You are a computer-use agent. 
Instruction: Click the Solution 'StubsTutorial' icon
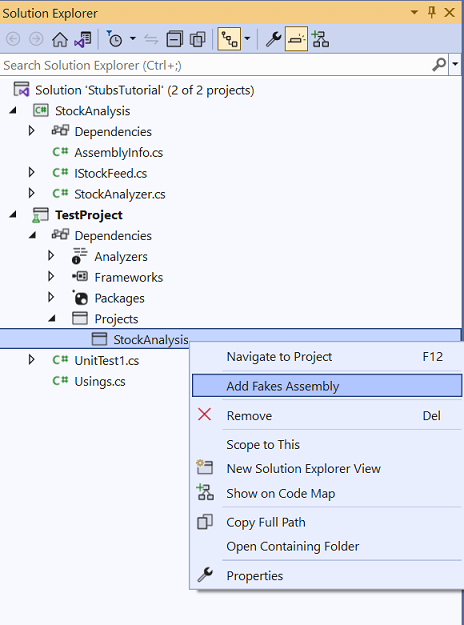22,90
